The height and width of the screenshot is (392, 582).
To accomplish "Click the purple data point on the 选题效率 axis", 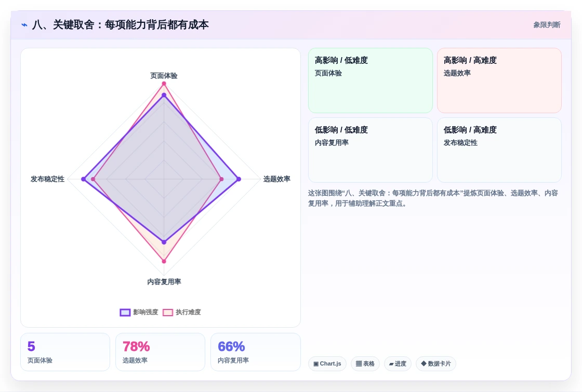I will pos(239,179).
